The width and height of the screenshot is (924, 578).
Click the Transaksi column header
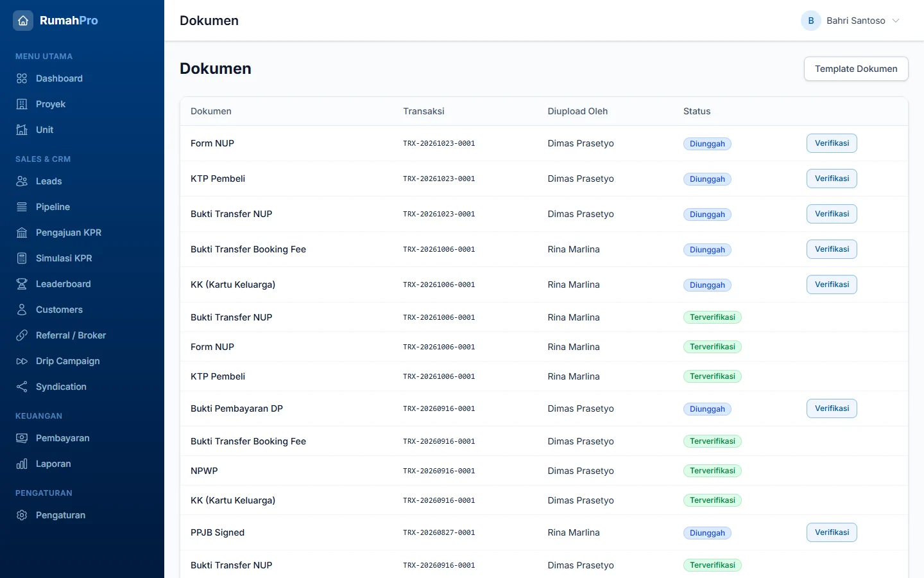pos(424,111)
